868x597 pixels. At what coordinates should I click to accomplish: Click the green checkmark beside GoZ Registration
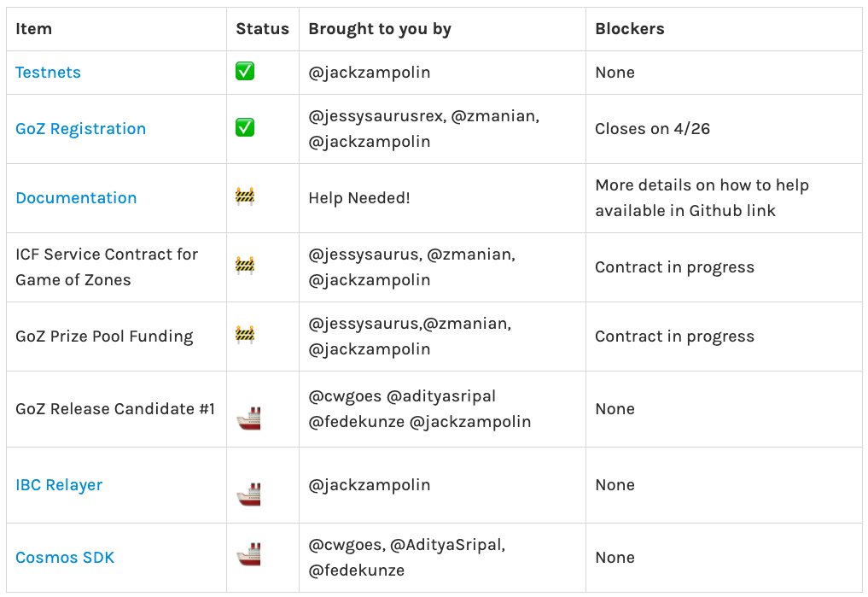tap(245, 128)
